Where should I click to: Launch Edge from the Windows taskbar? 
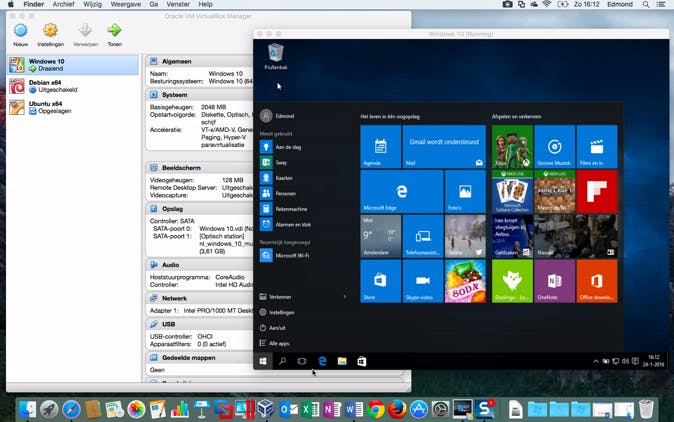click(x=322, y=361)
